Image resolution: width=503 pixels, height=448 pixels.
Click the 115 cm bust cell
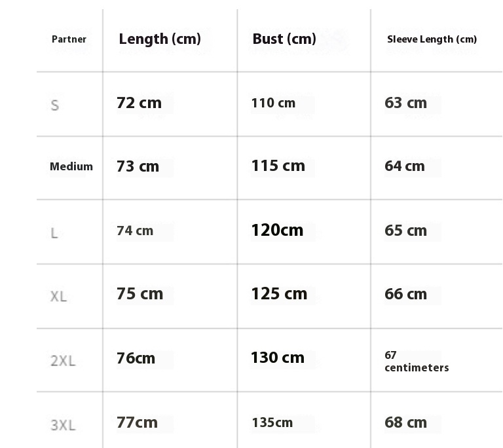tap(278, 166)
